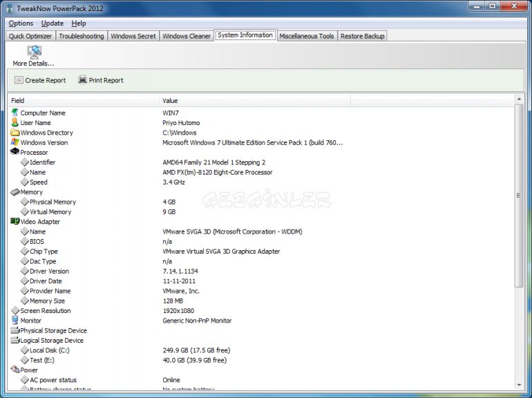
Task: Switch to the Windows Cleaner tab
Action: (x=186, y=36)
